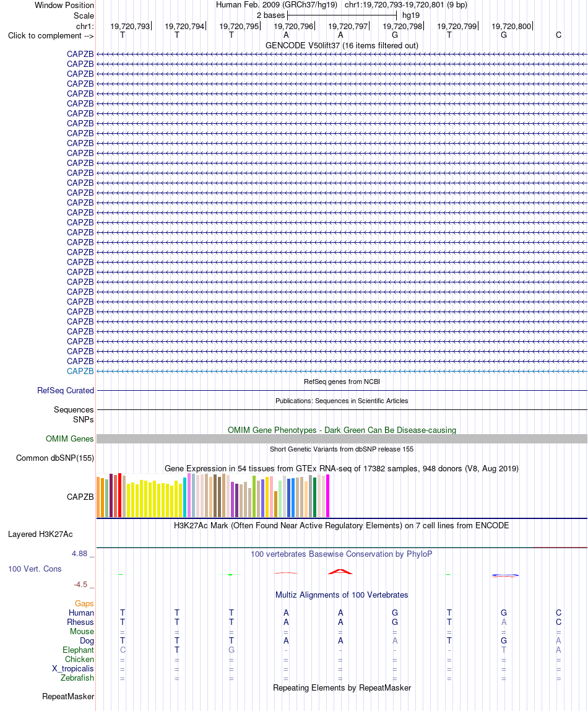Click 'Repeating Elements by RepeatMasker' title
588x711 pixels.
(342, 687)
